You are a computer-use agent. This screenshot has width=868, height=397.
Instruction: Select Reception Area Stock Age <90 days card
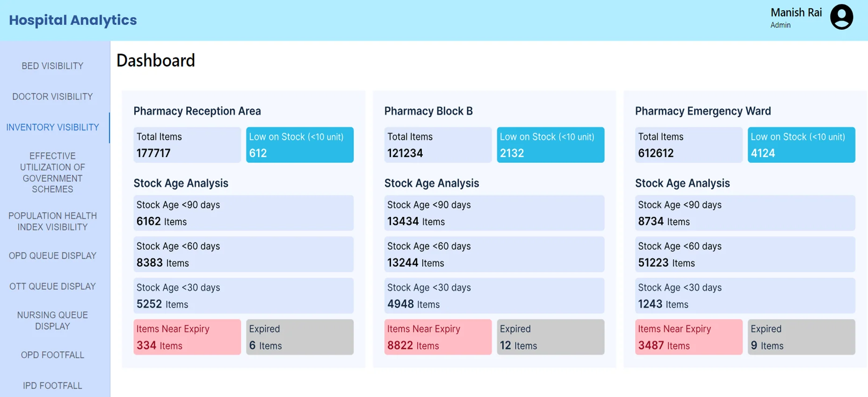tap(244, 213)
